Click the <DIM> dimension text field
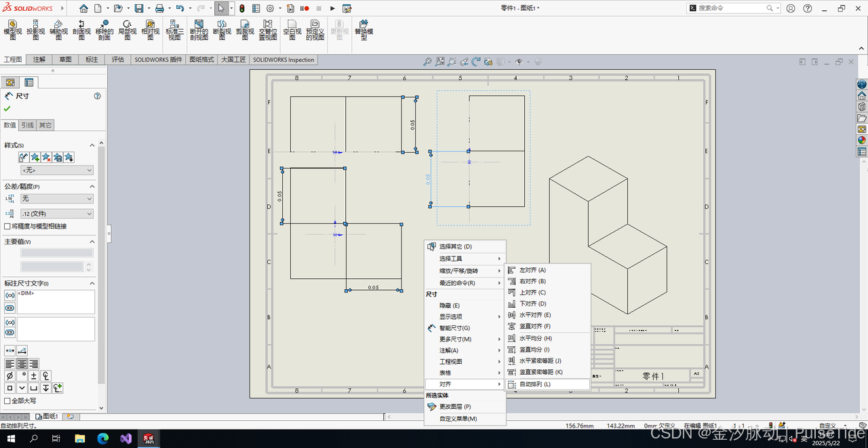Viewport: 868px width, 448px height. tap(56, 302)
